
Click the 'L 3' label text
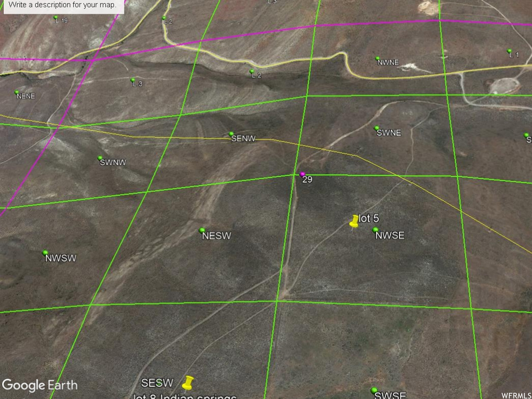138,84
